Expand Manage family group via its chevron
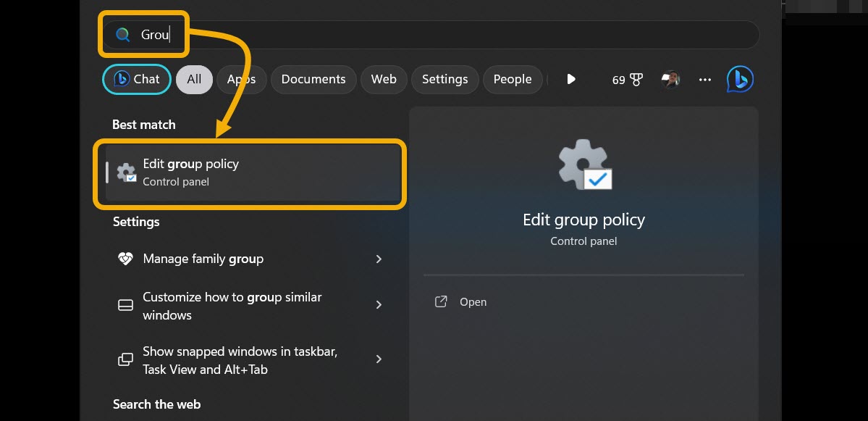The image size is (868, 421). pyautogui.click(x=379, y=258)
